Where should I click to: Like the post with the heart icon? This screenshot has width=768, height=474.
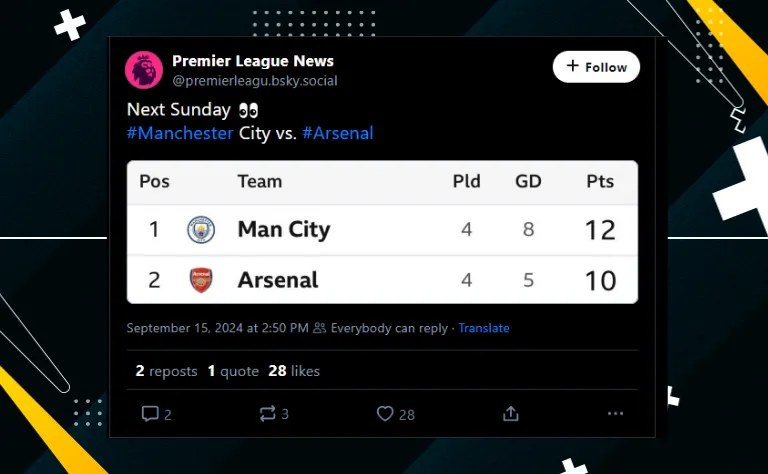point(385,413)
